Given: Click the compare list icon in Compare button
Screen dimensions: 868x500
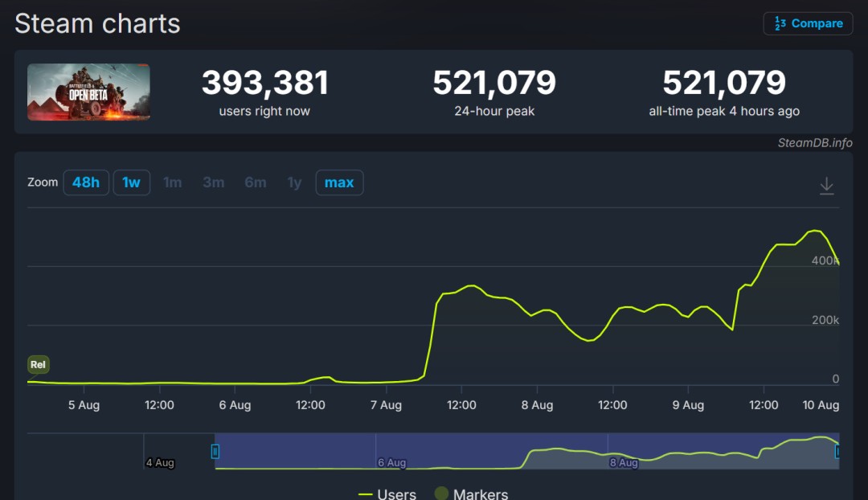Looking at the screenshot, I should (780, 23).
